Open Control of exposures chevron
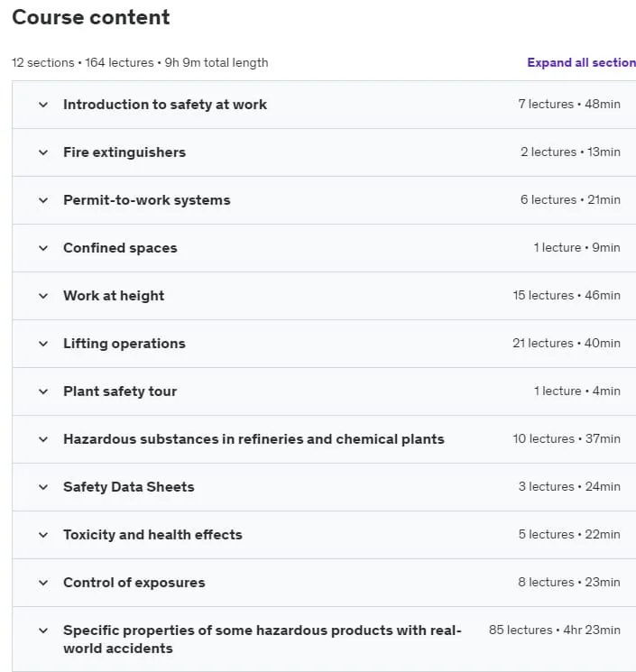636x672 pixels. pyautogui.click(x=43, y=583)
